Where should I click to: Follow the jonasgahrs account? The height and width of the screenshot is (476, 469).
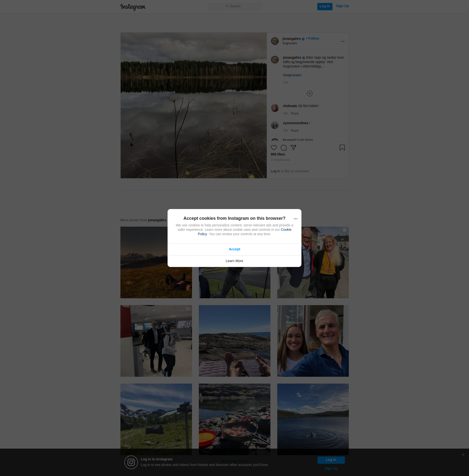(313, 38)
